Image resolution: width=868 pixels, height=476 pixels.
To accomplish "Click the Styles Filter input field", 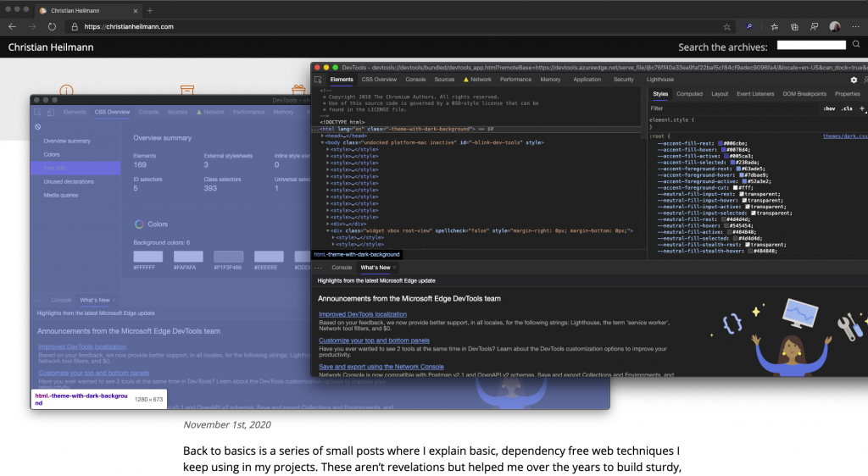I will tap(733, 109).
